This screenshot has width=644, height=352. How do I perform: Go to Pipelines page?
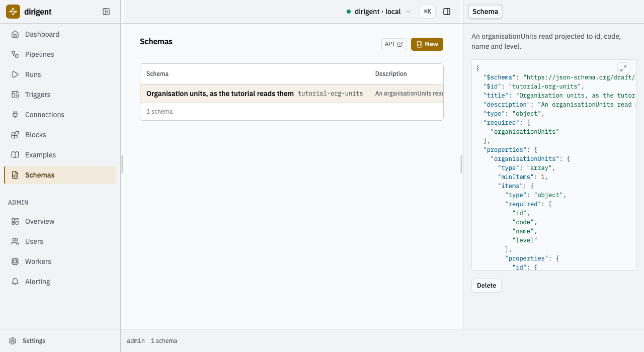(60, 54)
